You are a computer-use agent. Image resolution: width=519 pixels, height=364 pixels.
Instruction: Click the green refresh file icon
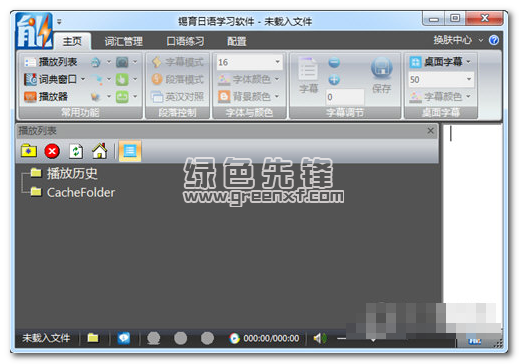76,151
